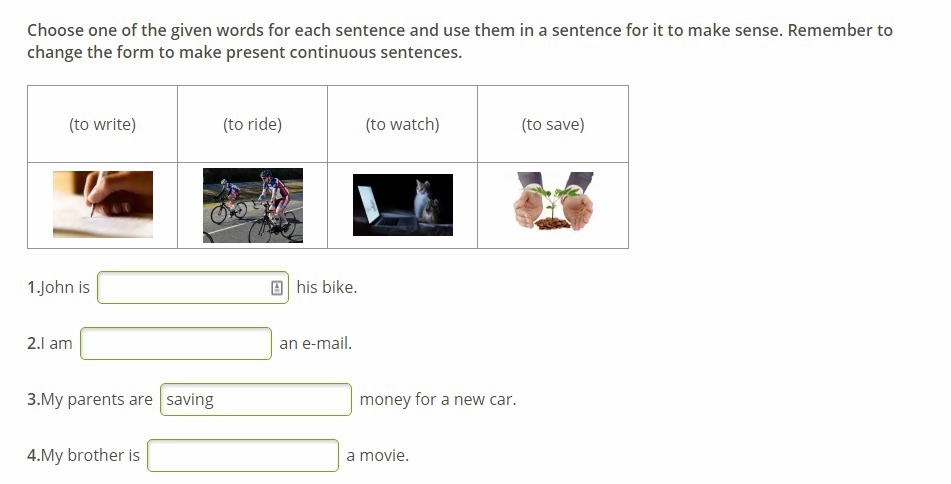Click the "3.My parents are" label

90,400
